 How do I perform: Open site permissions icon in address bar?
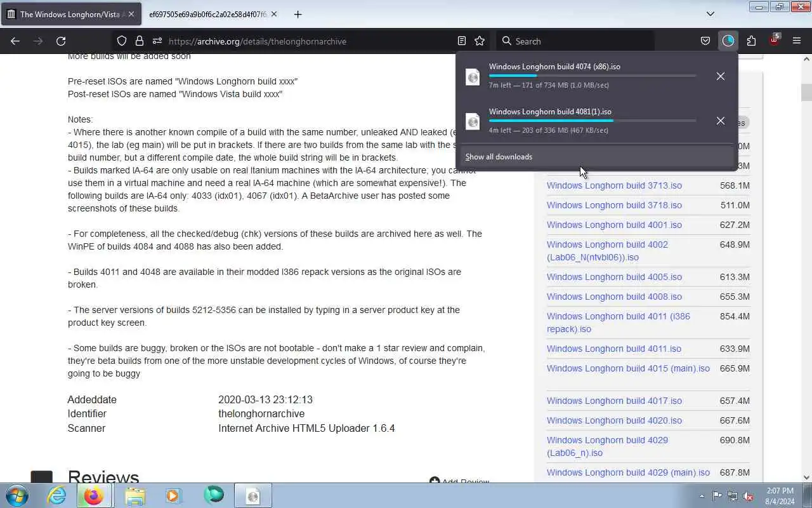pyautogui.click(x=157, y=41)
